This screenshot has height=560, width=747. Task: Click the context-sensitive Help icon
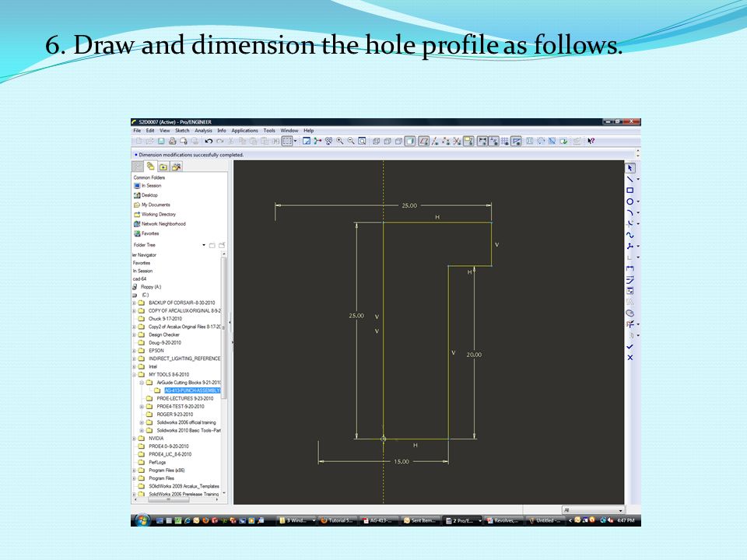click(x=591, y=141)
